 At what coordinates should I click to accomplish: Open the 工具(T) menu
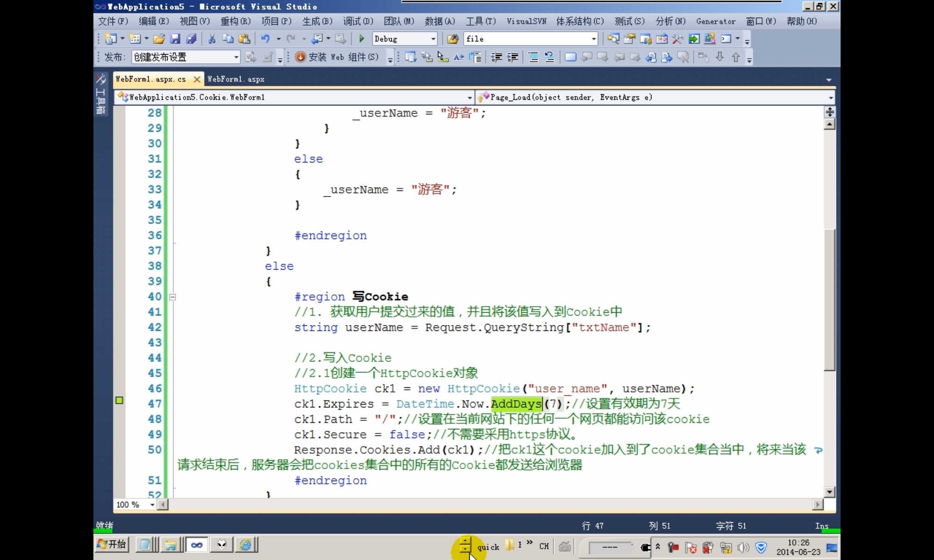point(481,21)
